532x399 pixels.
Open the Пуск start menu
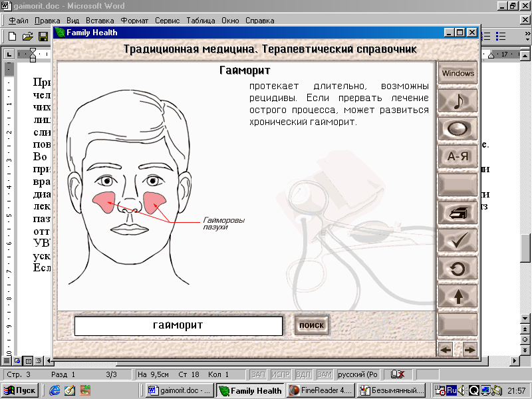point(21,390)
